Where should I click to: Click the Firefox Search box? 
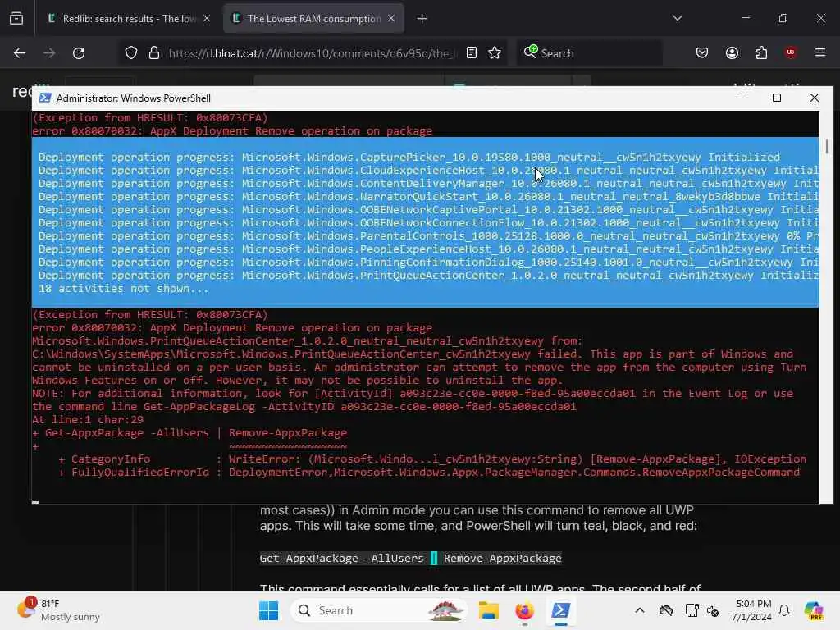(589, 53)
